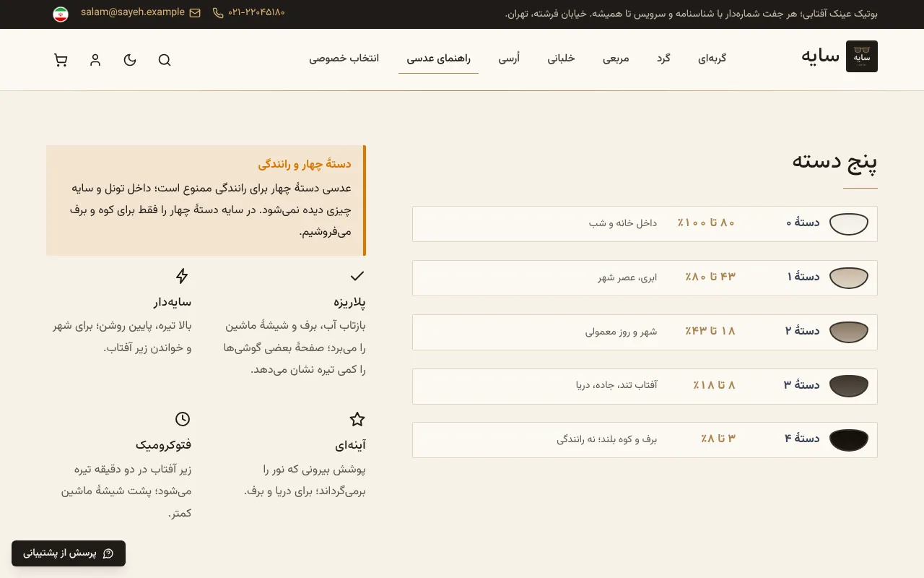This screenshot has height=578, width=924.
Task: Open the گرد menu item
Action: (x=663, y=59)
